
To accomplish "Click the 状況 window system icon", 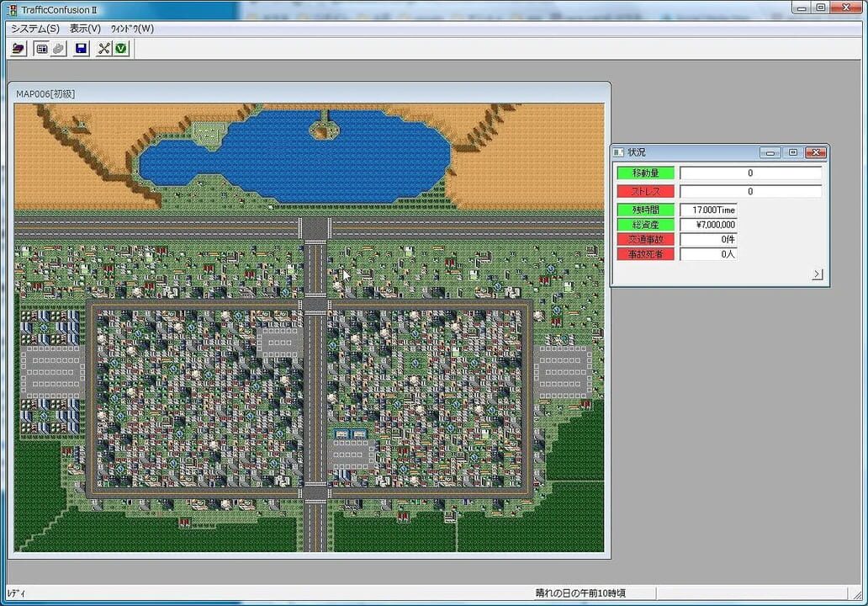I will click(617, 152).
